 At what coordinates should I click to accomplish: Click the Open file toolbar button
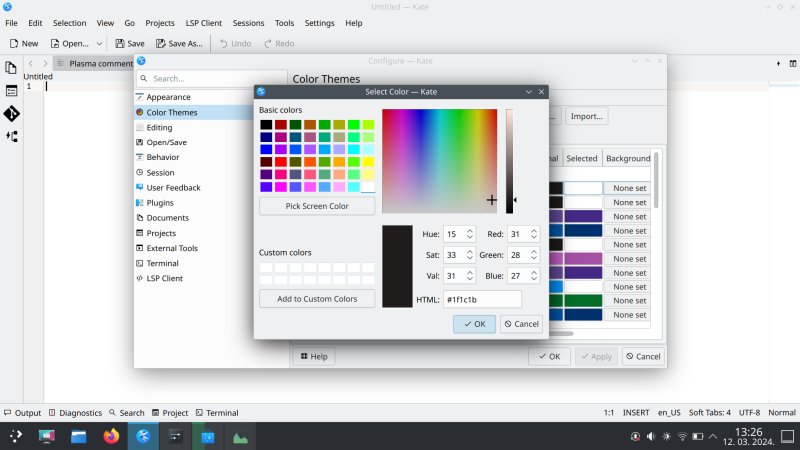coord(70,43)
